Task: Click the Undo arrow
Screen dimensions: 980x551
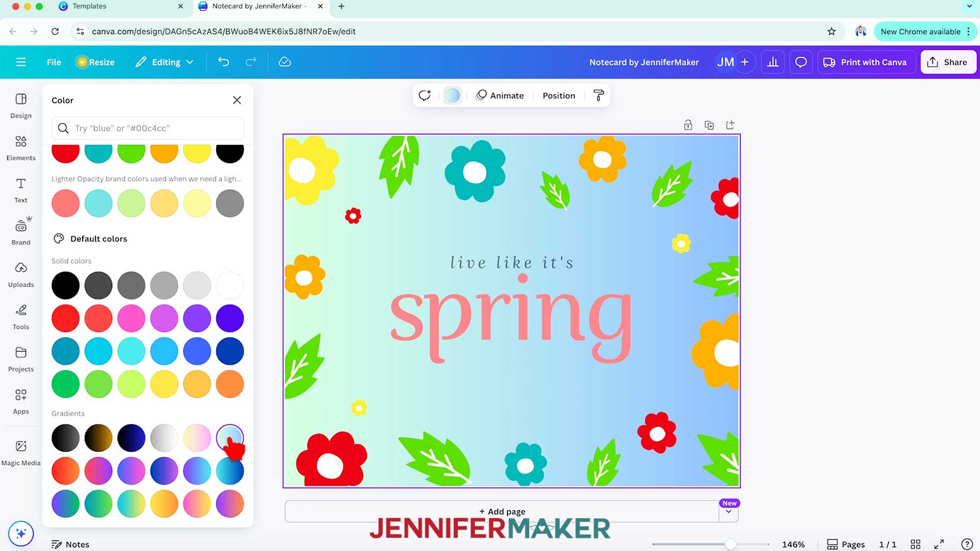Action: [223, 62]
